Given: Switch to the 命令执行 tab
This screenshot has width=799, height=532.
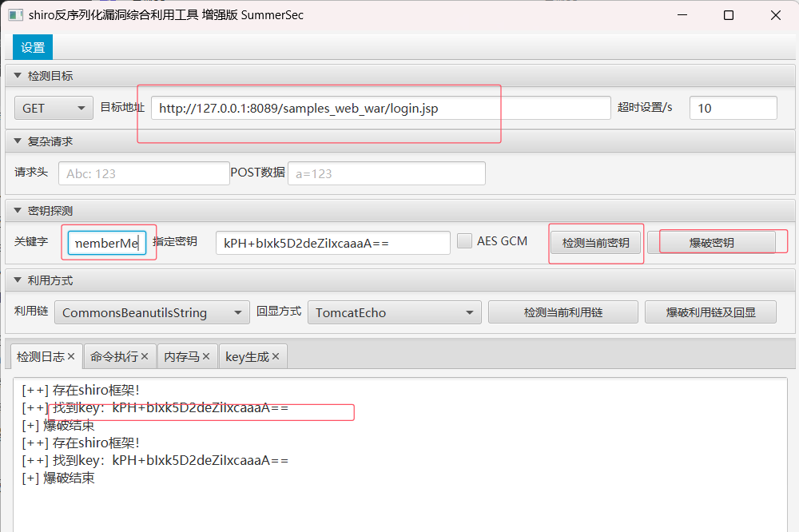Looking at the screenshot, I should (113, 357).
